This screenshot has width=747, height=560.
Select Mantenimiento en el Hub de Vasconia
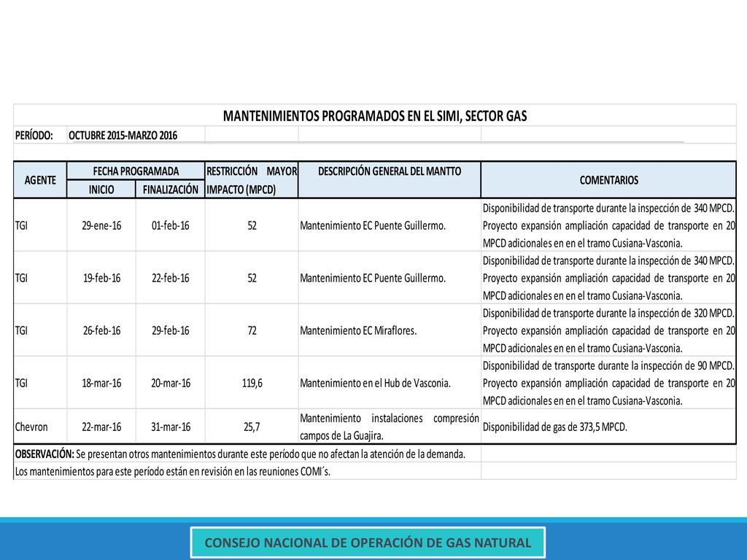(376, 383)
